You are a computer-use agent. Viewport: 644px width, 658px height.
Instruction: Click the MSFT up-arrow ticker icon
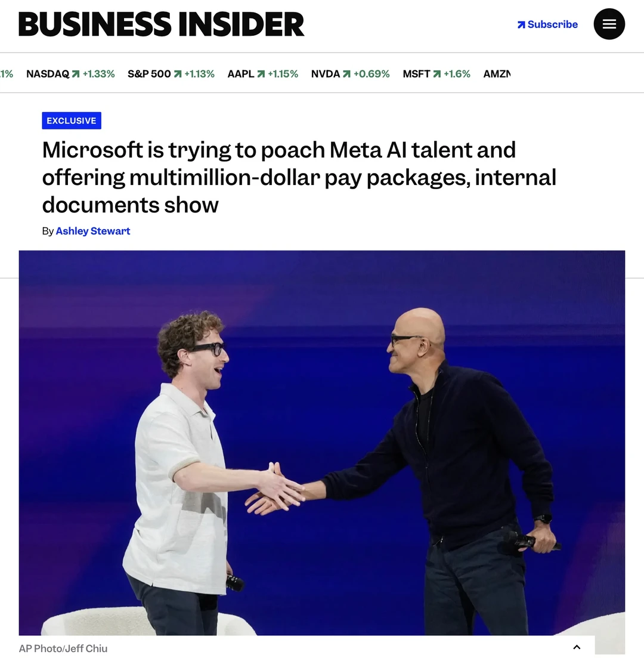436,74
